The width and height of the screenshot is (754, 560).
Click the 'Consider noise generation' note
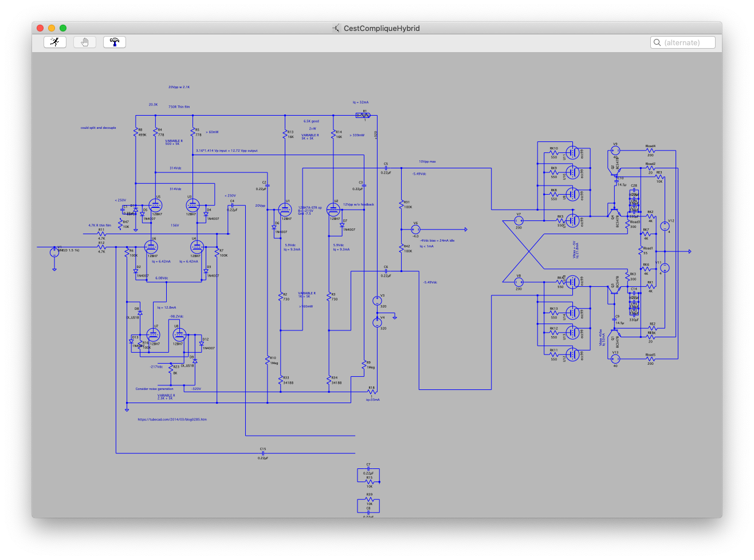click(x=155, y=389)
